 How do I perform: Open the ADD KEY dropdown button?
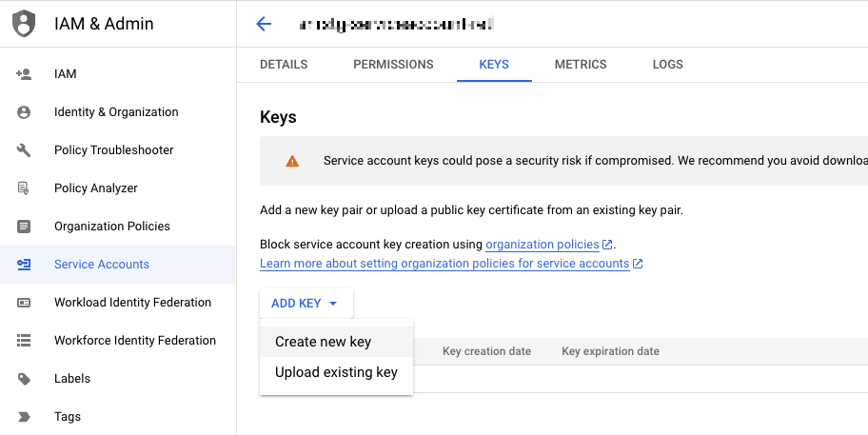(x=306, y=304)
